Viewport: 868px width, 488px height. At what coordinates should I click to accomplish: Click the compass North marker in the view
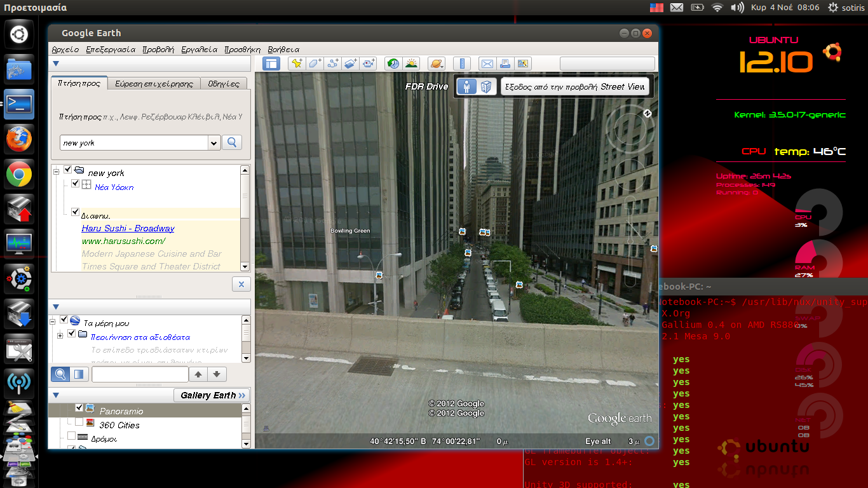pos(648,114)
